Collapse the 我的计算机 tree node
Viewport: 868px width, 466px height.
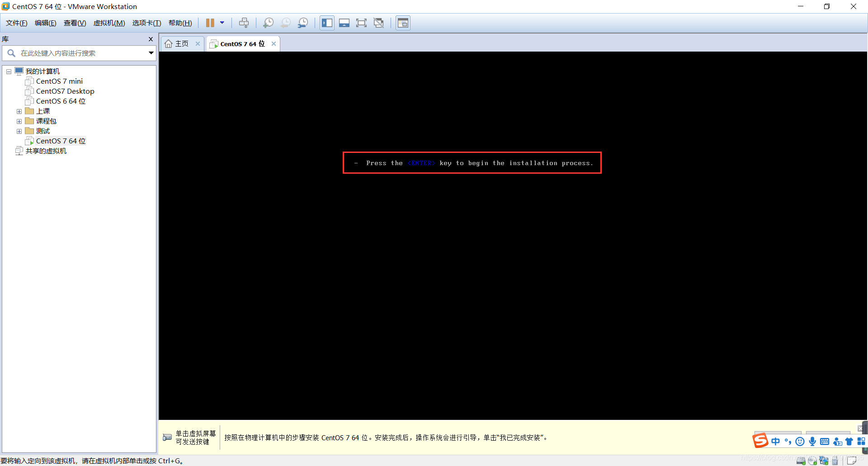(x=9, y=71)
